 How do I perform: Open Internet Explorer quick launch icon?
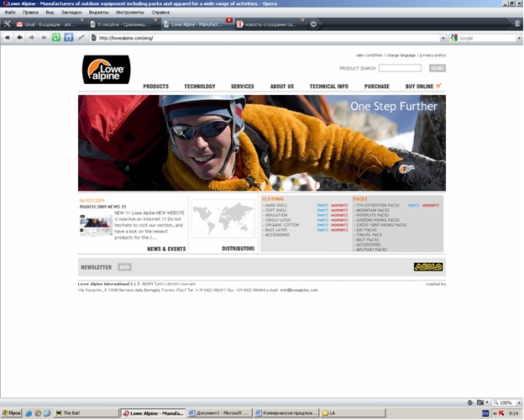(29, 413)
